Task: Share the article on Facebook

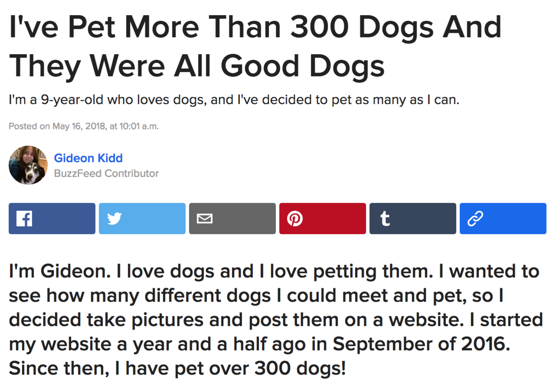Action: coord(52,218)
